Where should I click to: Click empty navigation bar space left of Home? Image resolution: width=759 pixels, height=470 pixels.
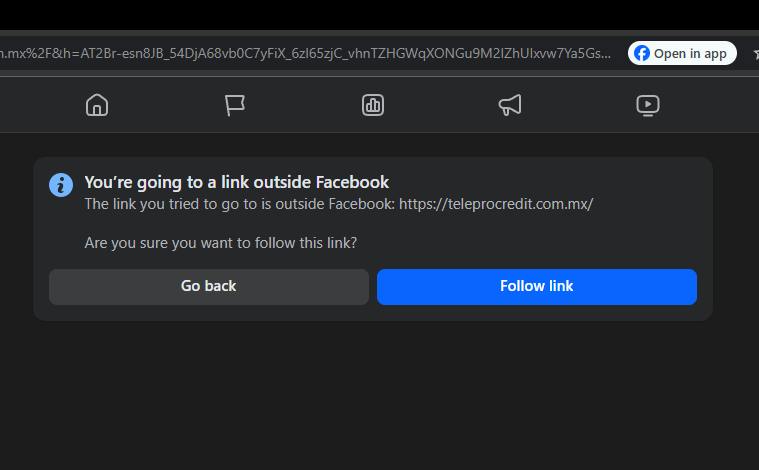click(40, 105)
